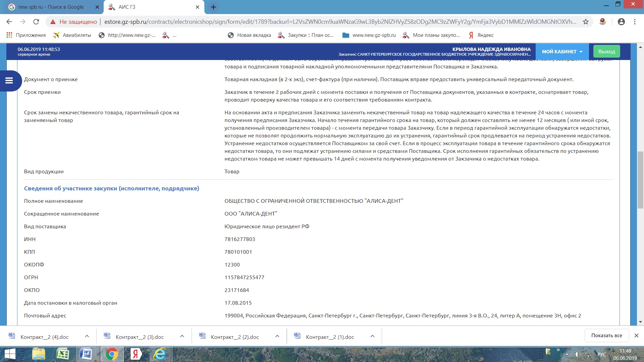Open Chrome three-dot menu
The image size is (644, 362).
[x=635, y=22]
